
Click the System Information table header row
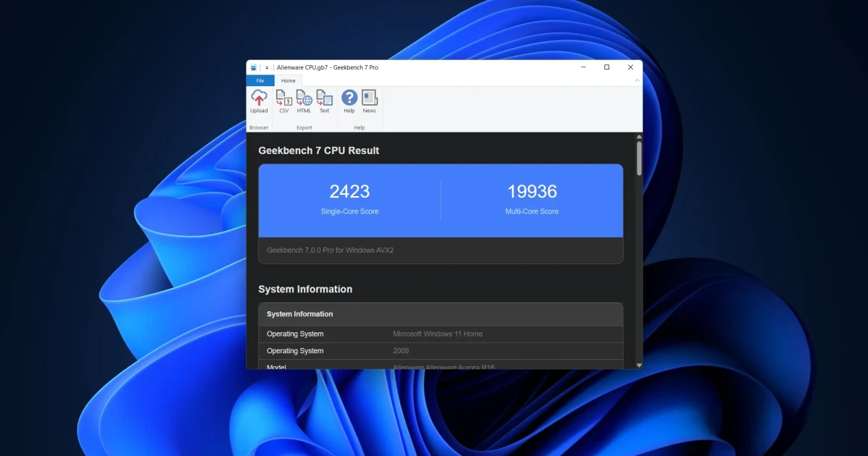(x=441, y=314)
